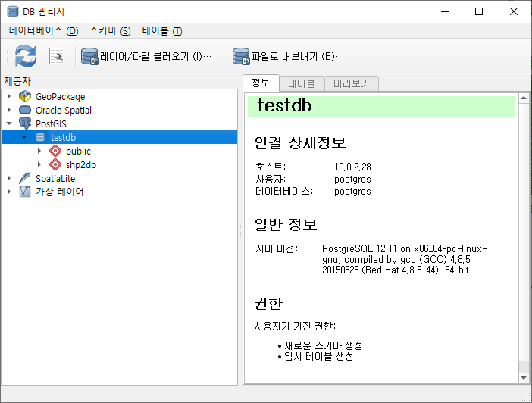Click the 연결 상세정보 heading
Screen dimensions: 532x403
(x=300, y=143)
